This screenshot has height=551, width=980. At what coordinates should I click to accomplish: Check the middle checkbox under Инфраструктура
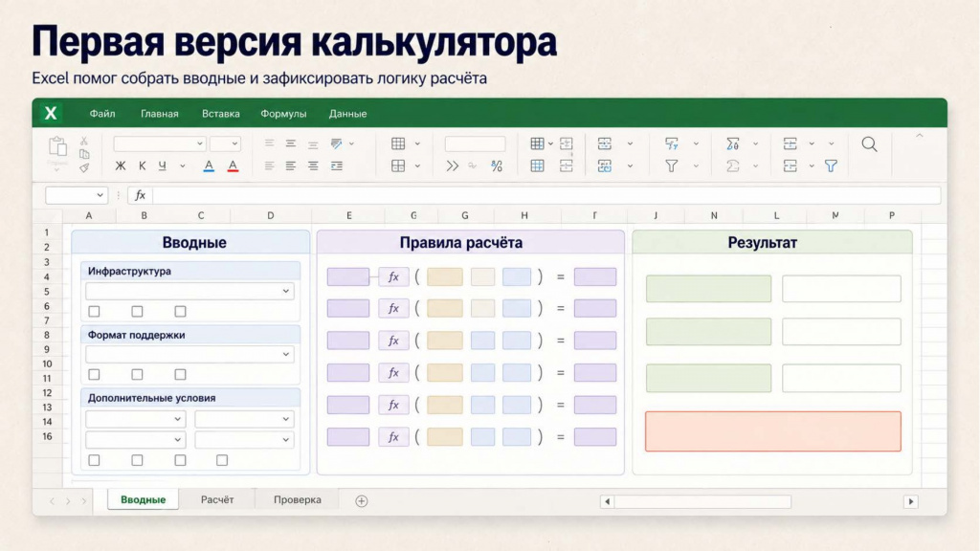point(137,311)
